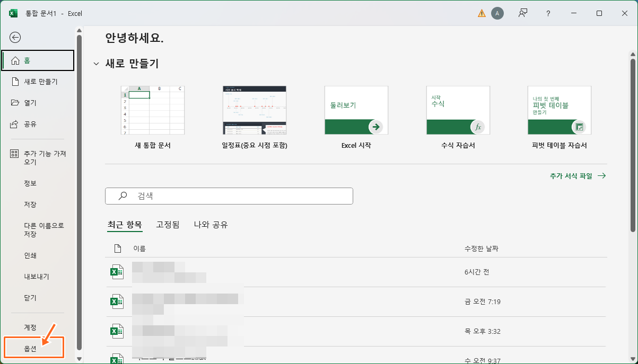Screen dimensions: 638x364
Task: Open 새로 만들기 in the sidebar
Action: point(38,82)
